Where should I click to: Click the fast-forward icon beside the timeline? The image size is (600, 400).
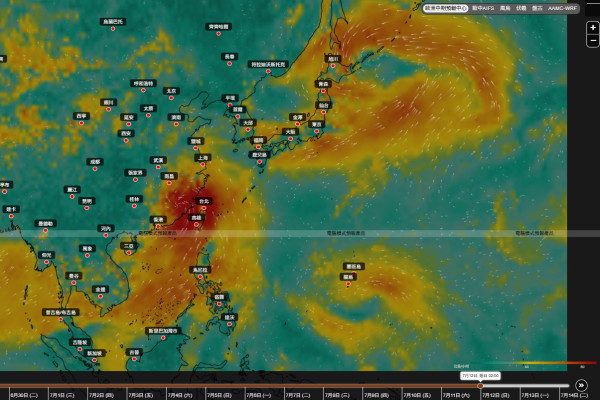[581, 385]
